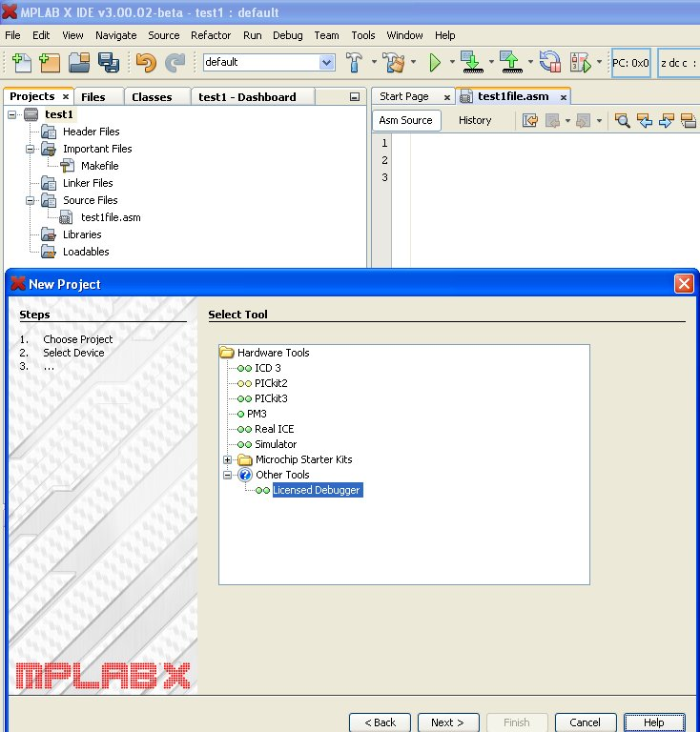Close the test1file.asm editor tab

pos(564,97)
